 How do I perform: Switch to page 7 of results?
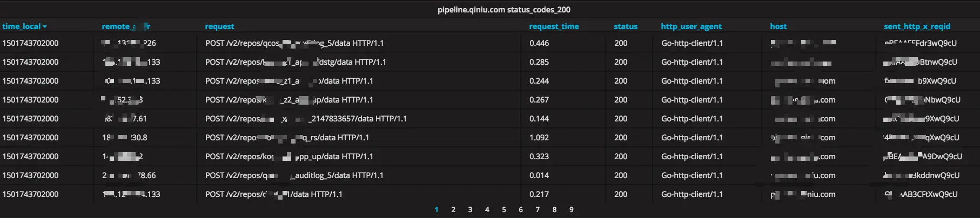[538, 210]
